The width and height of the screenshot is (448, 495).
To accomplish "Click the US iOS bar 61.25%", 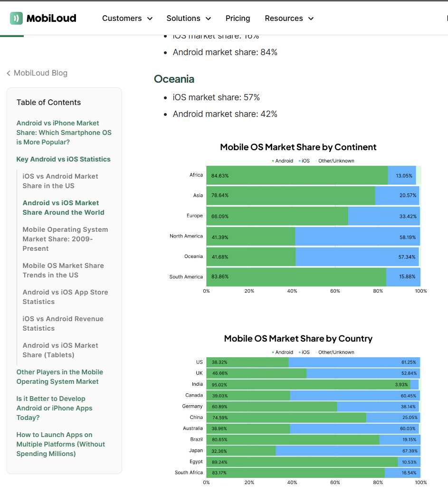I will (x=354, y=362).
